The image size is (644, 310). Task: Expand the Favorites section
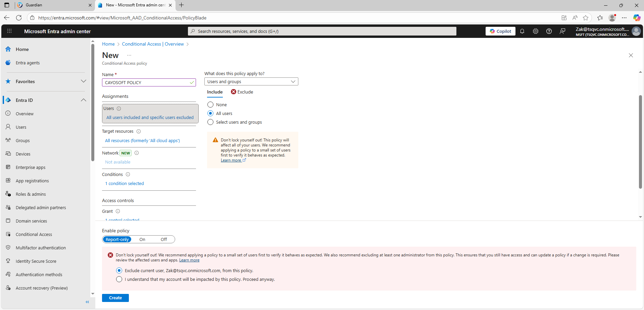pyautogui.click(x=84, y=81)
